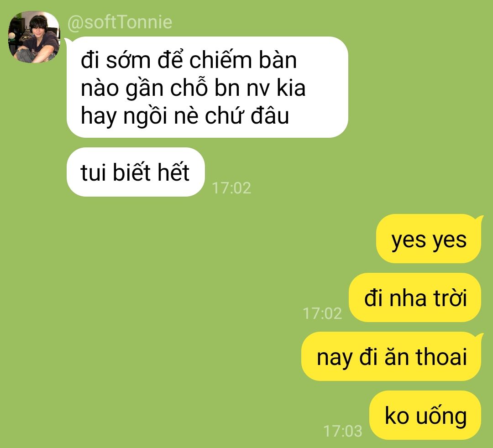
Task: Click the 17:02 timestamp next to "đi nha trời"
Action: click(322, 313)
